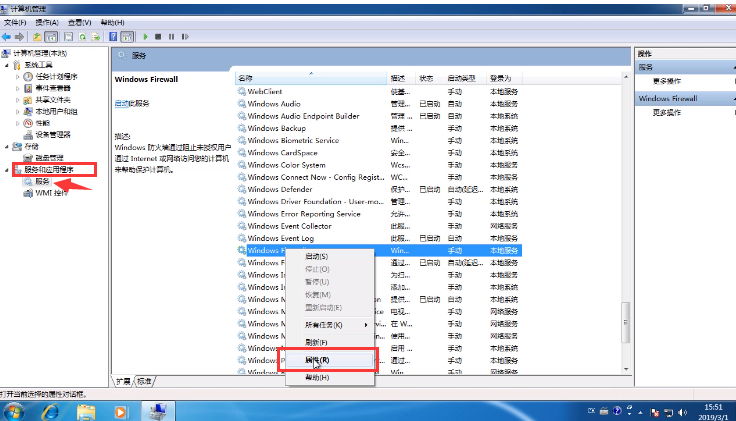The image size is (736, 421).
Task: Open Internet Explorer from the taskbar
Action: [50, 412]
